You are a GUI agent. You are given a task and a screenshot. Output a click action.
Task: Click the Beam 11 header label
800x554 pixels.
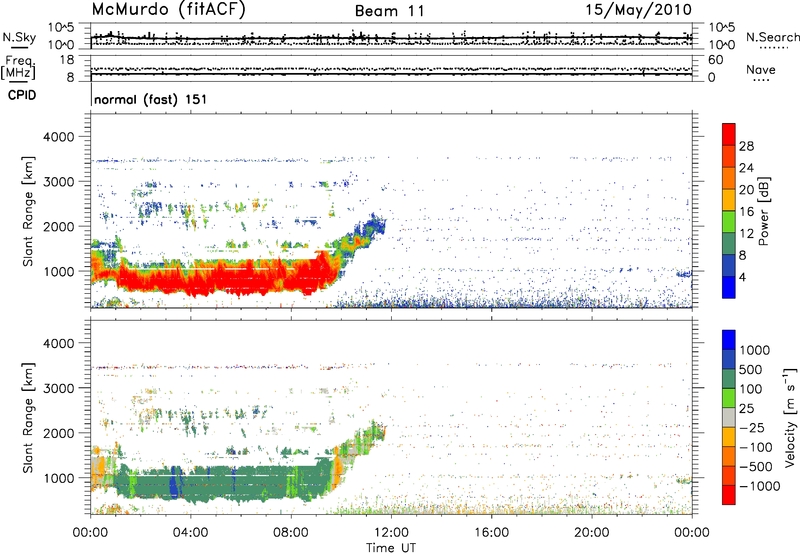click(390, 11)
